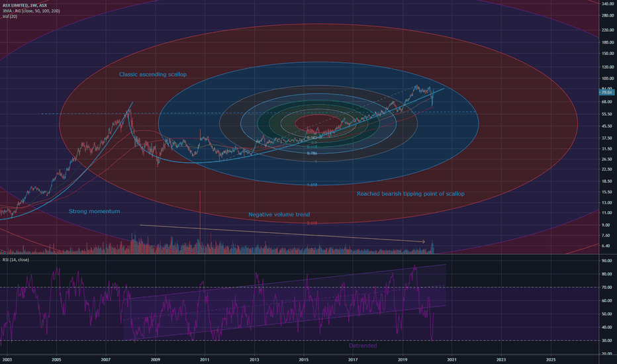Click the 2005 label on time axis
This screenshot has width=617, height=364.
56,359
